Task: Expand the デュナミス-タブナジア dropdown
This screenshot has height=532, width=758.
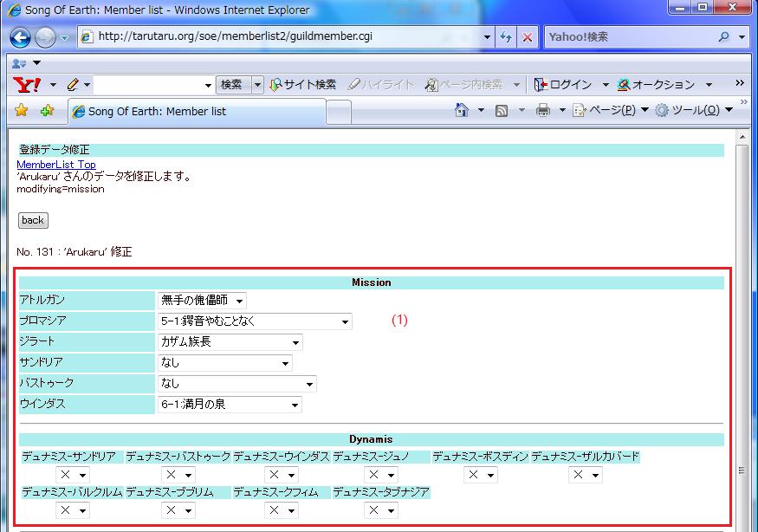Action: point(381,510)
